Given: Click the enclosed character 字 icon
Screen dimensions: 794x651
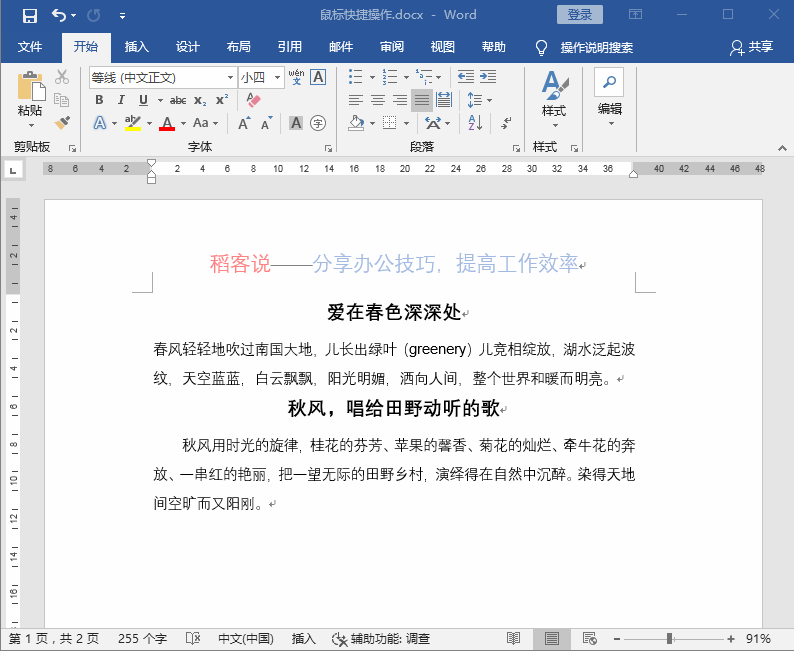Looking at the screenshot, I should tap(318, 123).
